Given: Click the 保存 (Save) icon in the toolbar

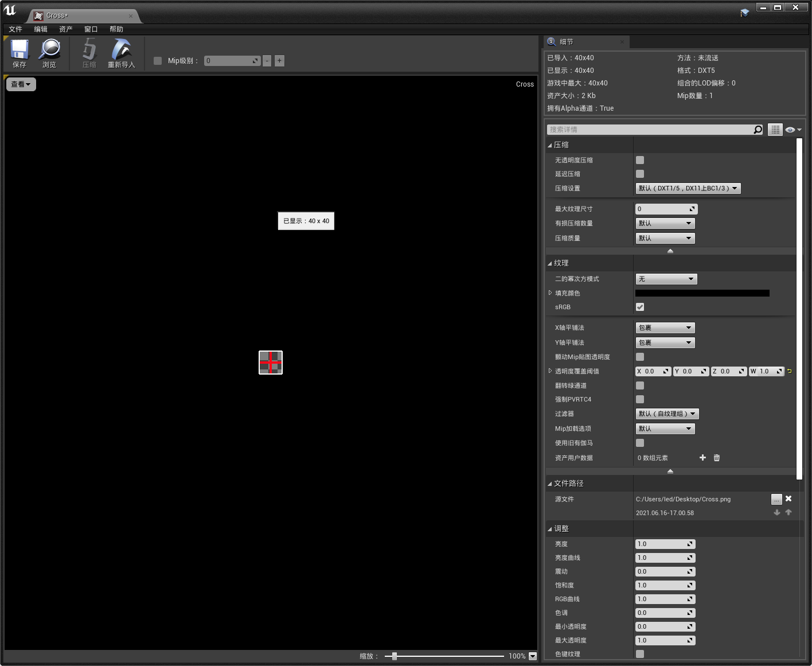Looking at the screenshot, I should 19,53.
